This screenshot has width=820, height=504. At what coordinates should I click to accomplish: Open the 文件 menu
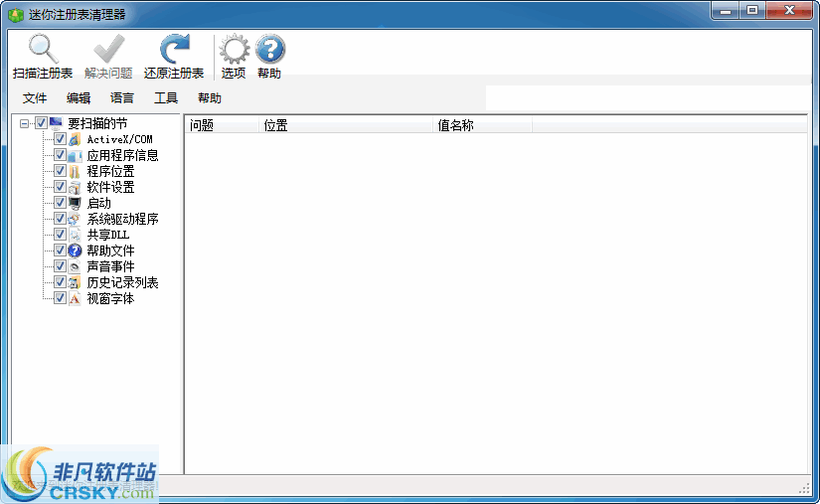(35, 97)
